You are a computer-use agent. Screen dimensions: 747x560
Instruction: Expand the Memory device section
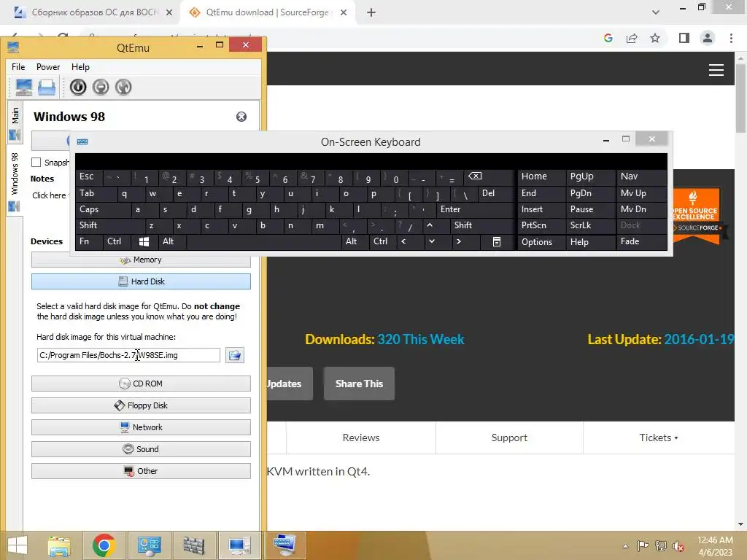coord(141,260)
